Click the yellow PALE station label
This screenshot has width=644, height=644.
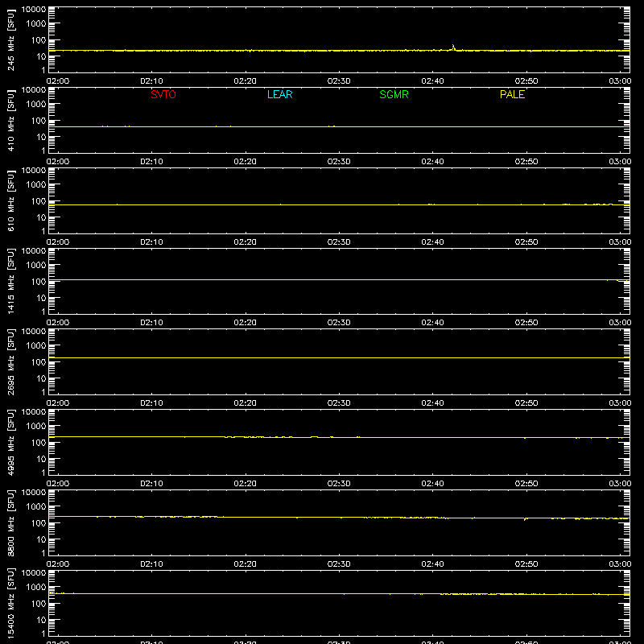[x=512, y=94]
